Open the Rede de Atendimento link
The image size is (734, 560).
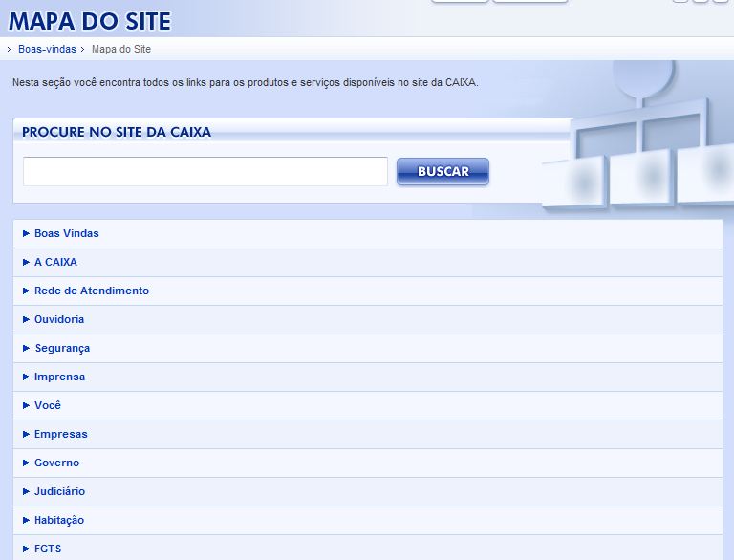click(92, 291)
